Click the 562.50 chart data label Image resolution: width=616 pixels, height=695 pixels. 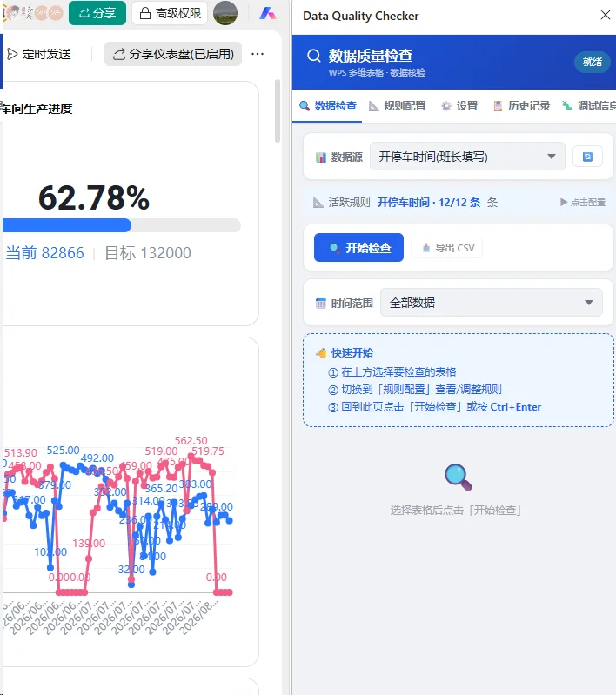[191, 441]
